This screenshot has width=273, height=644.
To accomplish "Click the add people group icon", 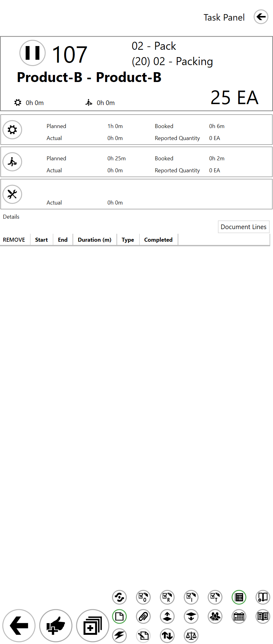I will tap(215, 616).
